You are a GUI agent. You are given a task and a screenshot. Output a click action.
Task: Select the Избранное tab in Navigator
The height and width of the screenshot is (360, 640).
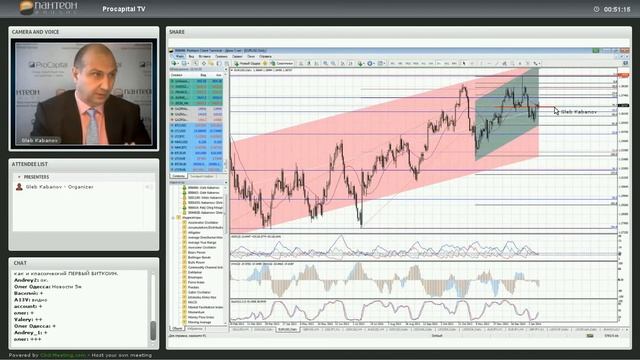pyautogui.click(x=195, y=328)
